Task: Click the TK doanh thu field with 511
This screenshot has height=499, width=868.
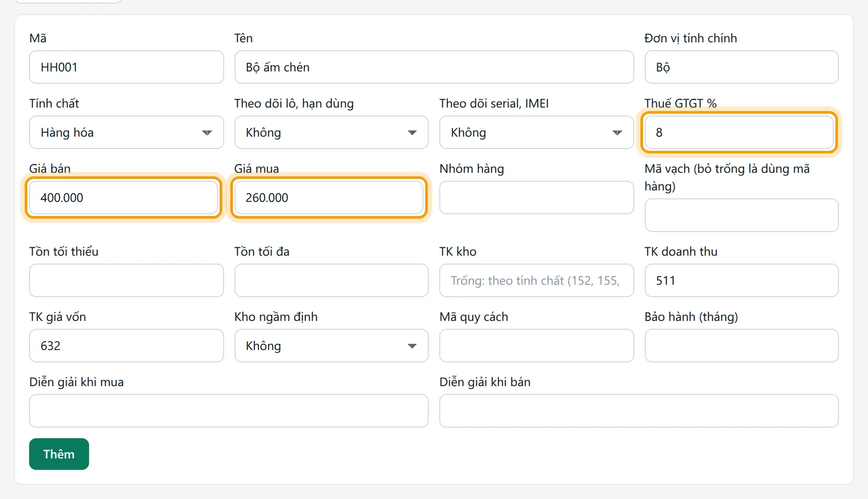Action: click(742, 280)
